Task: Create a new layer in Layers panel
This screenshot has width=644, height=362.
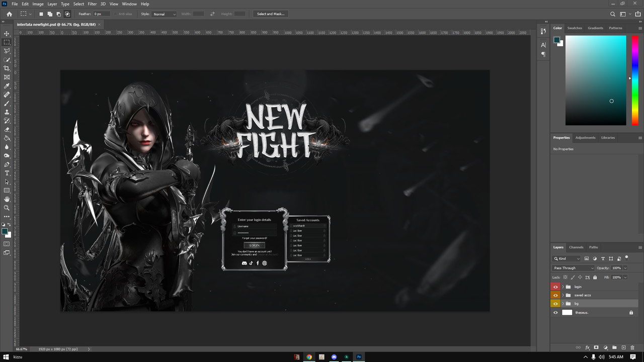Action: 623,347
